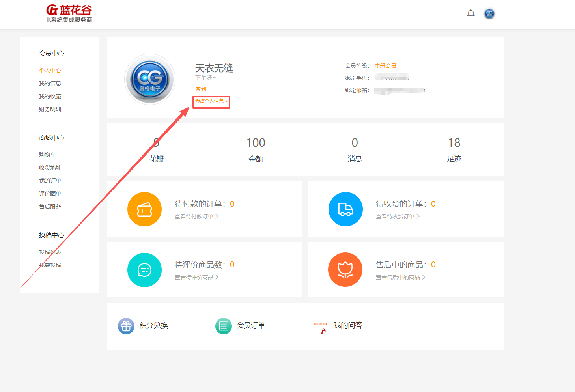Open 修改个人信息 highlighted link

click(211, 101)
